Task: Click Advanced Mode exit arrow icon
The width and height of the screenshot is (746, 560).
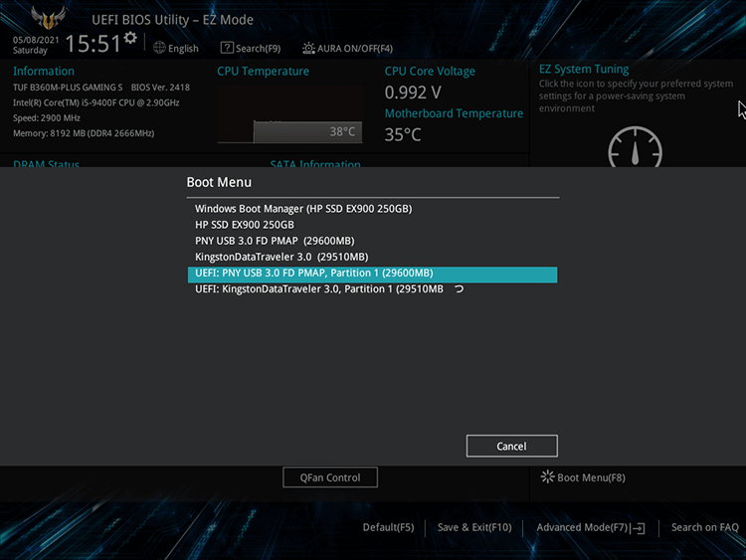Action: (x=638, y=528)
